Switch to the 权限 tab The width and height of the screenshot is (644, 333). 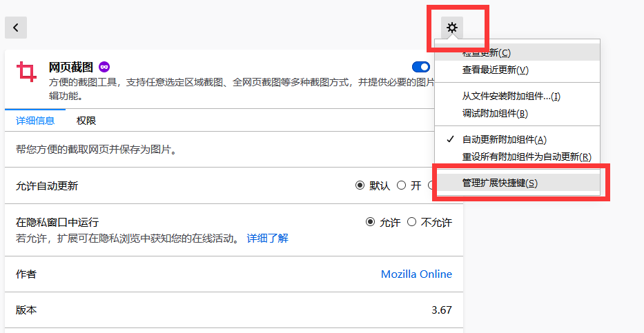(86, 121)
